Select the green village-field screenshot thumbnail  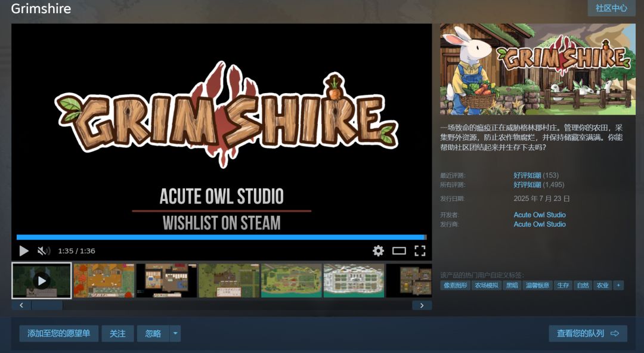(x=229, y=281)
